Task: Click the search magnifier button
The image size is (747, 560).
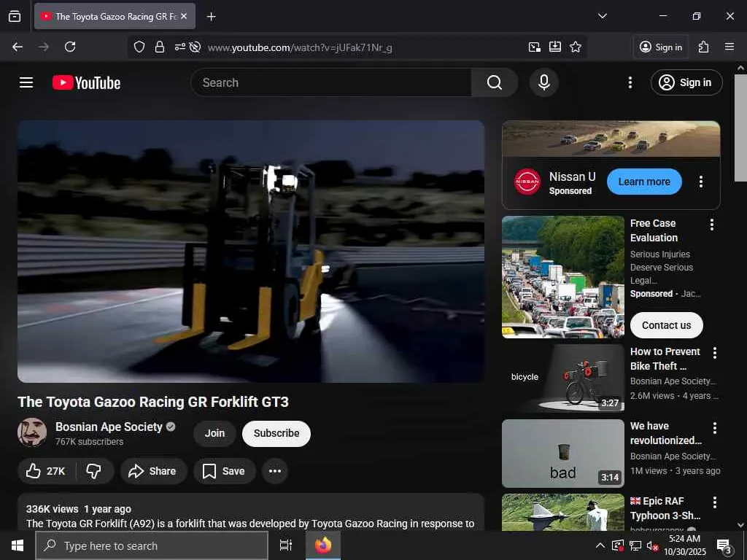Action: coord(495,82)
